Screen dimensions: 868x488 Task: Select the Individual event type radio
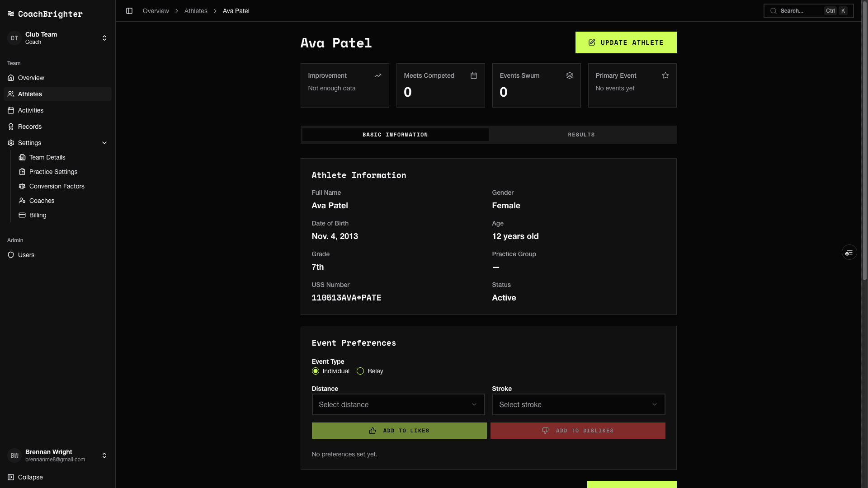[x=316, y=371]
